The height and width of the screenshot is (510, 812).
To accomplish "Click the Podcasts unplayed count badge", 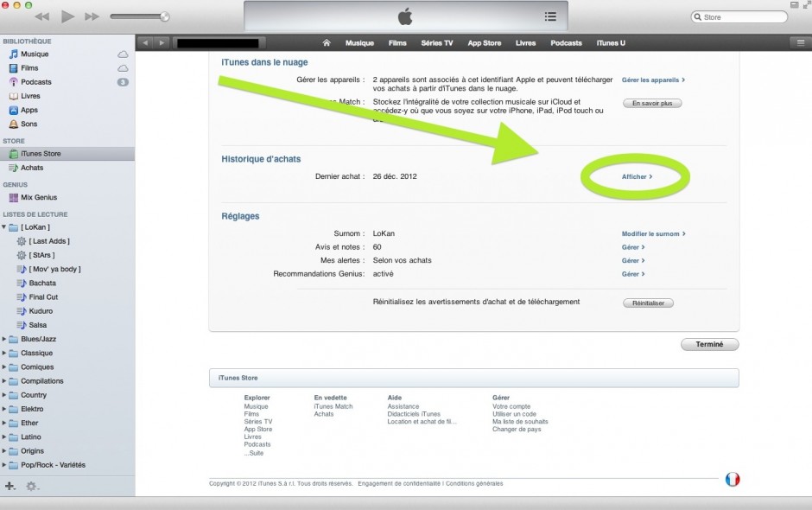I will [x=123, y=82].
